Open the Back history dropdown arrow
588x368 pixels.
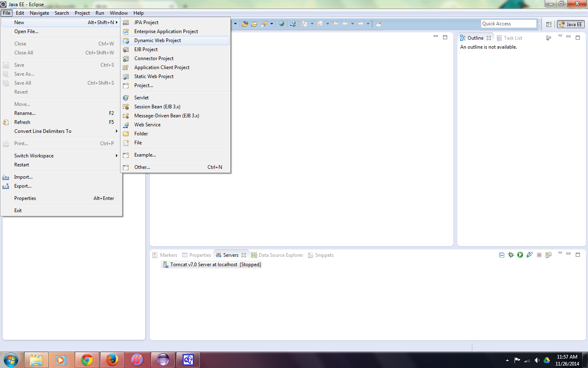click(x=352, y=24)
